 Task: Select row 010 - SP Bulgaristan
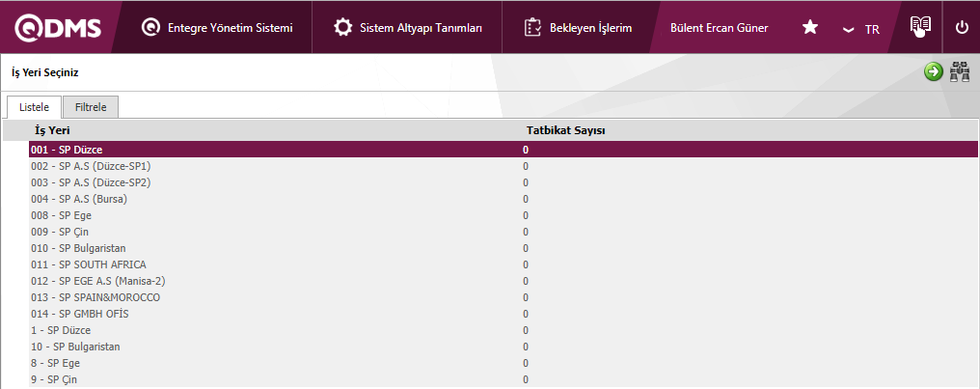coord(504,248)
